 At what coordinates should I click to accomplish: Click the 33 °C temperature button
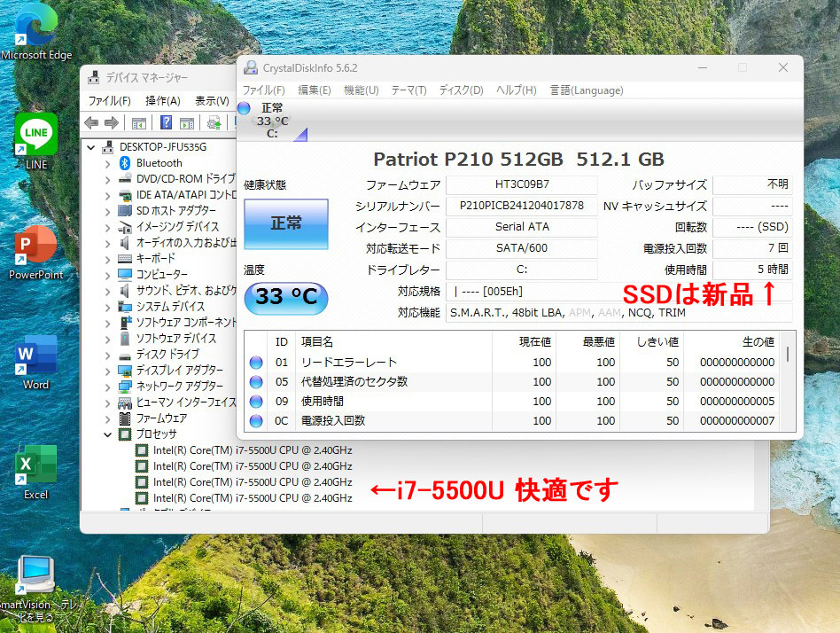[x=286, y=298]
